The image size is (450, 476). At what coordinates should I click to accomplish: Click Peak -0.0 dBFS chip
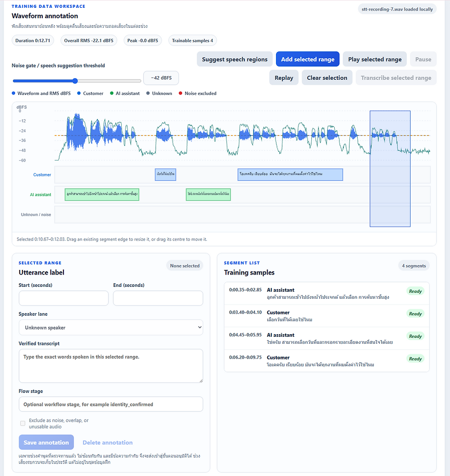coord(143,40)
